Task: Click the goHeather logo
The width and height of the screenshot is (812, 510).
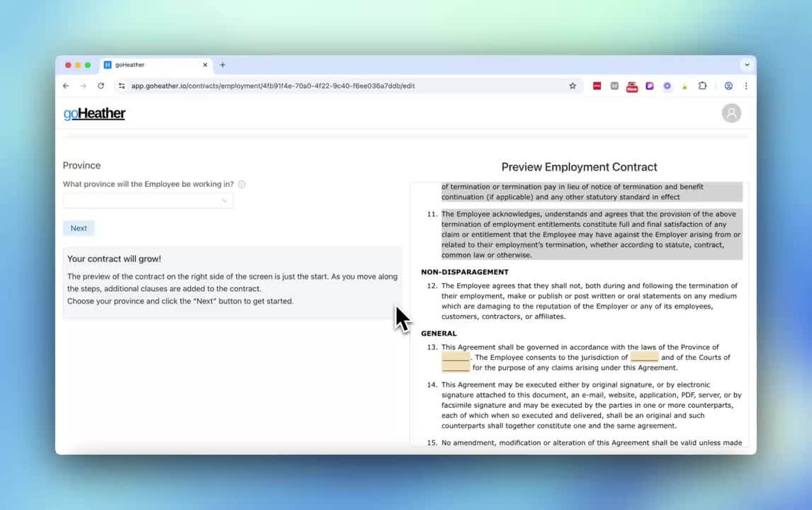Action: click(94, 113)
